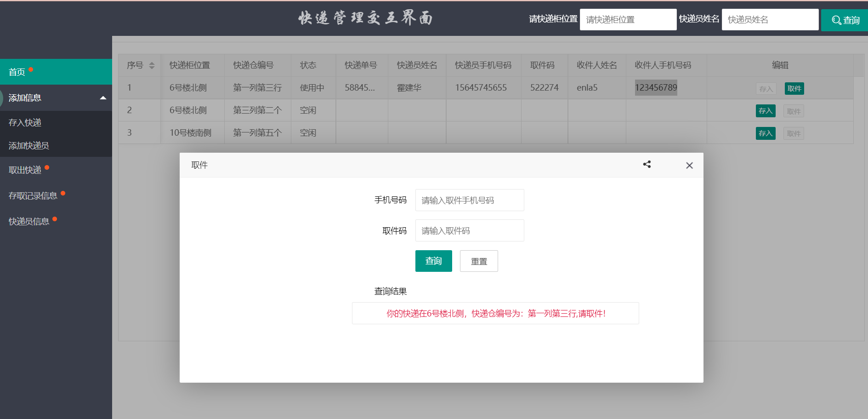The width and height of the screenshot is (868, 419).
Task: Select 添加快递员 in the sidebar
Action: click(28, 145)
